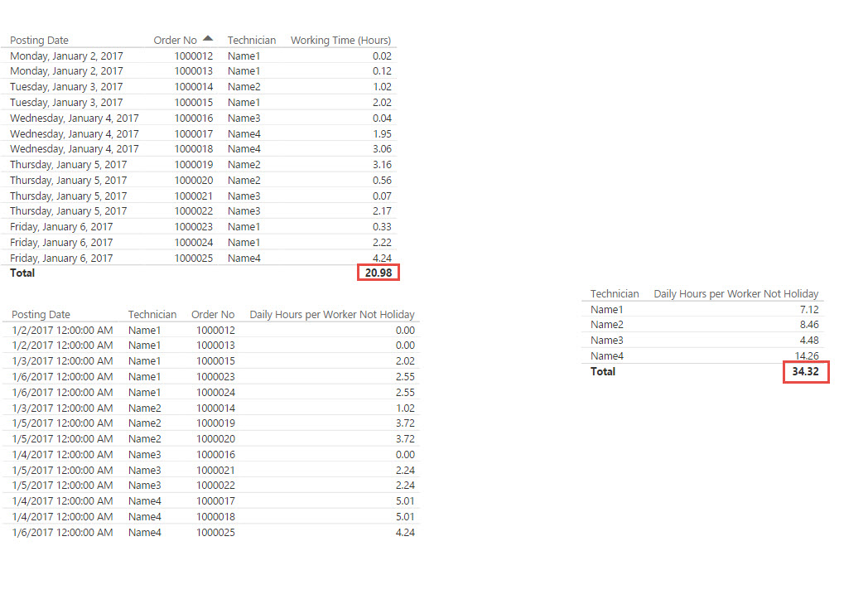This screenshot has width=868, height=609.
Task: Click the 2.22 working time value
Action: click(x=382, y=243)
